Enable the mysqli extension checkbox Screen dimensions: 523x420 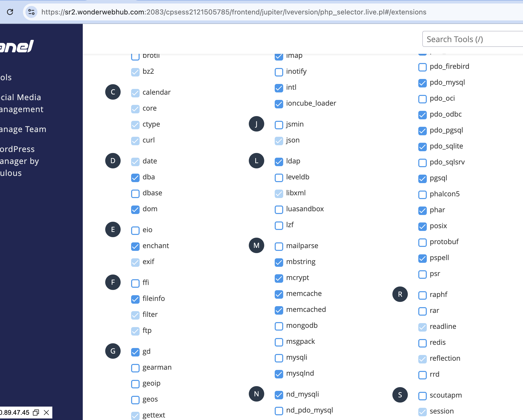279,358
